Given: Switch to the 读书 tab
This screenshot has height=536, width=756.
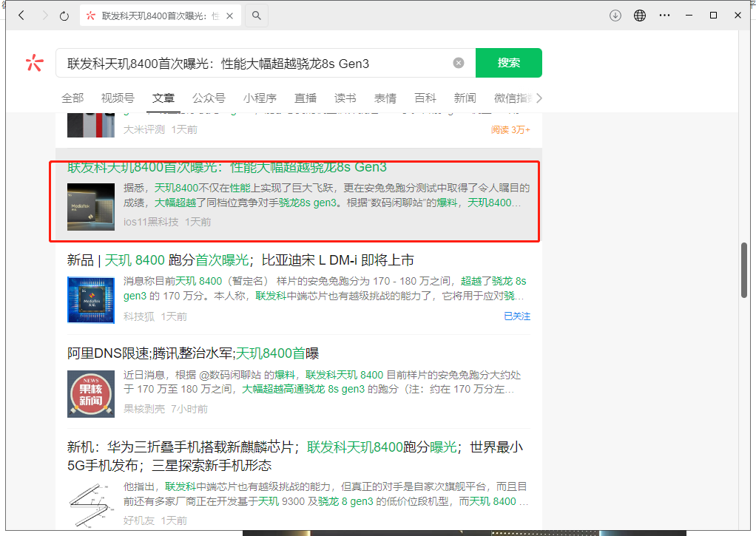Looking at the screenshot, I should [x=345, y=98].
